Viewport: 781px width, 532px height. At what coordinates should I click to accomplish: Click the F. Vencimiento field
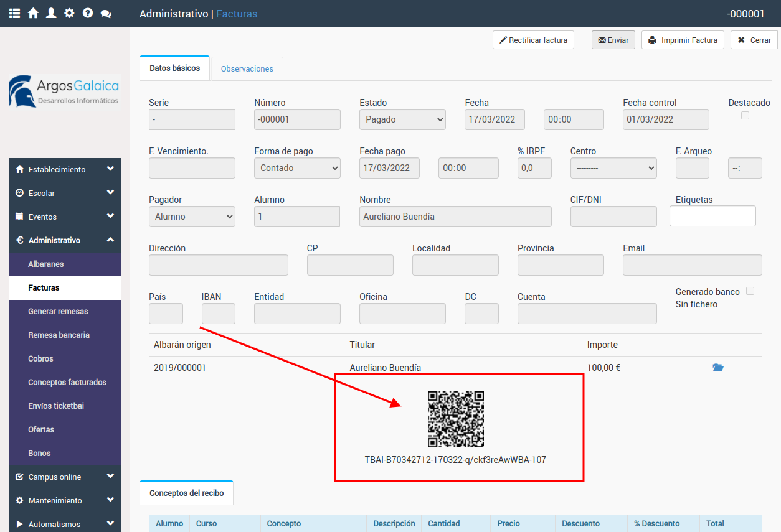tap(192, 168)
